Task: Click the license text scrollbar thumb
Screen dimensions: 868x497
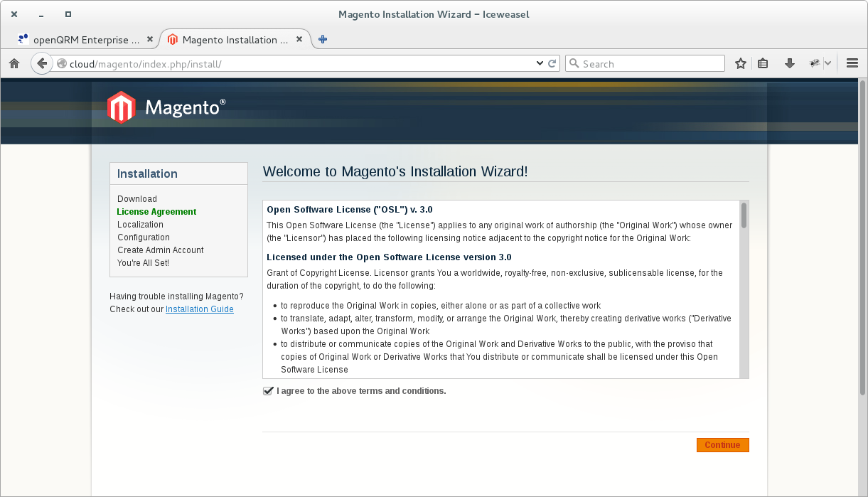Action: tap(744, 215)
